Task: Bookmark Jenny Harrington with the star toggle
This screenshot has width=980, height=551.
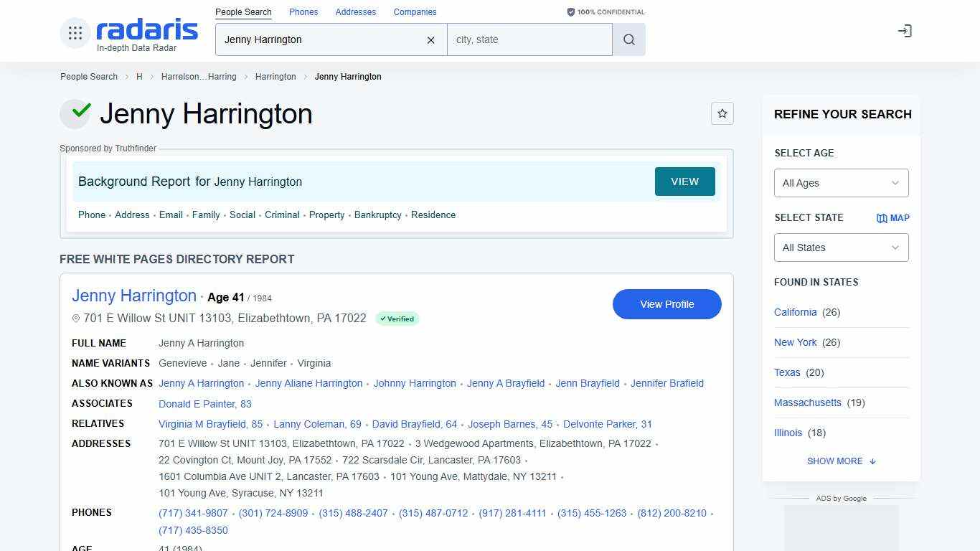Action: [x=722, y=113]
